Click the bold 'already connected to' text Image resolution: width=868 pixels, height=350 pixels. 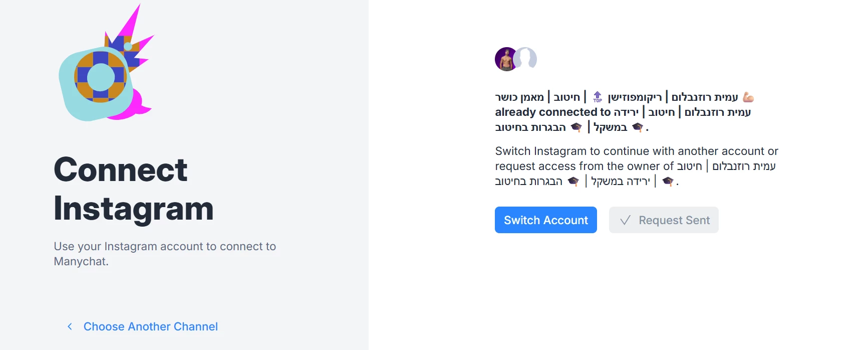[x=552, y=112]
